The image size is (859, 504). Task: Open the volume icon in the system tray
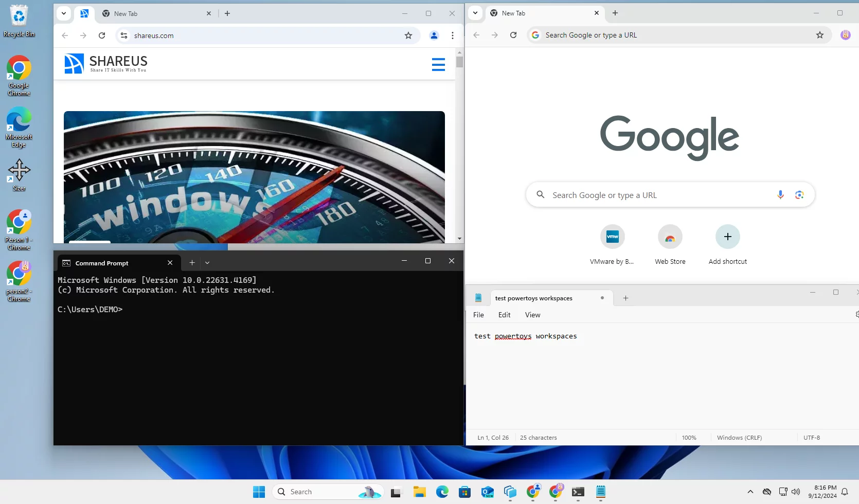(x=796, y=492)
